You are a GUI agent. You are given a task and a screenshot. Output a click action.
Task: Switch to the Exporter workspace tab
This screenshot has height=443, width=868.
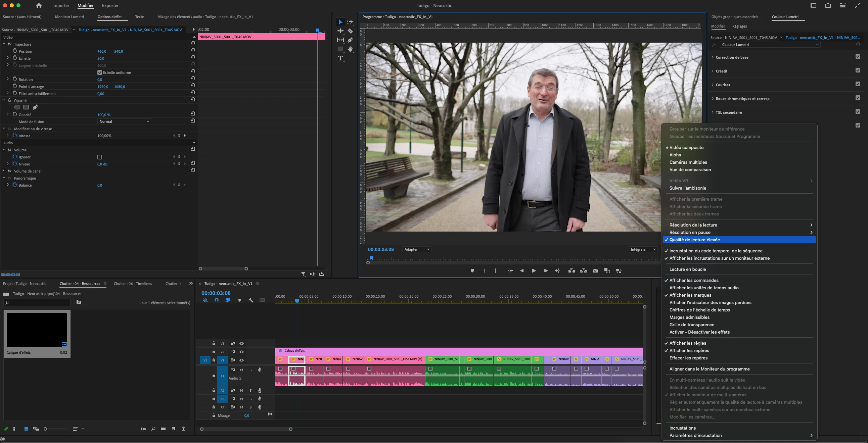[110, 6]
